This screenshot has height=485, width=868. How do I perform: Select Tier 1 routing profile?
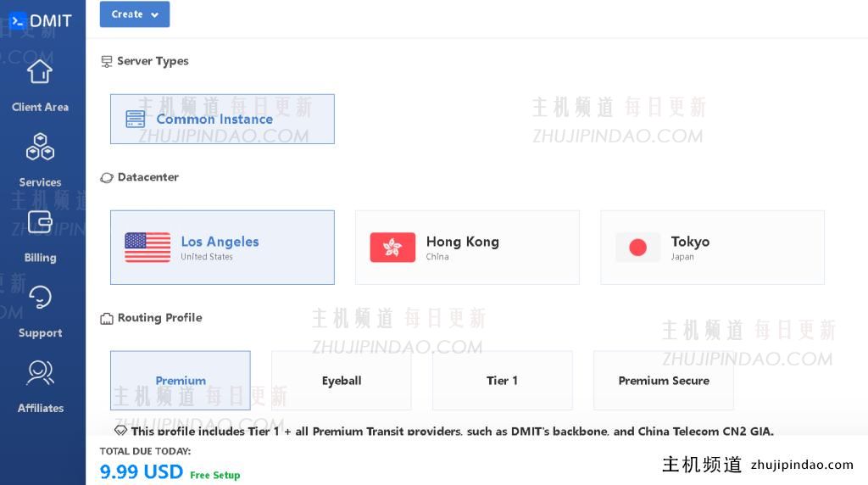tap(502, 381)
